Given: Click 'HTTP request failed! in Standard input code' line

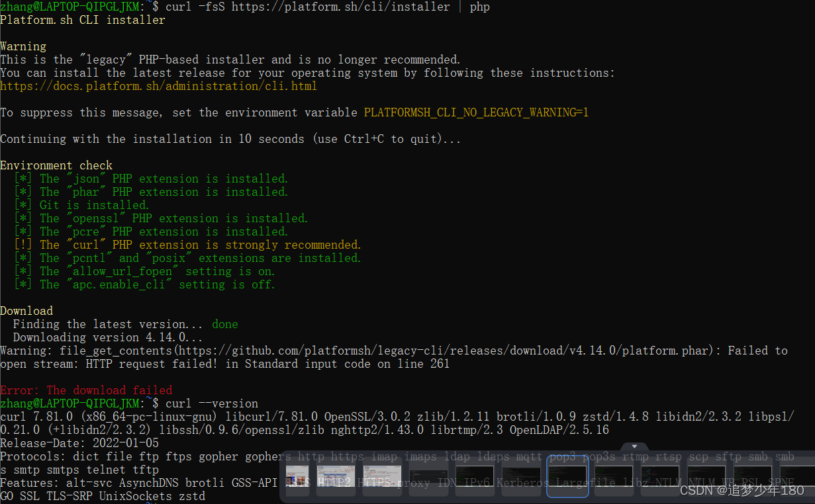Looking at the screenshot, I should pyautogui.click(x=225, y=364).
